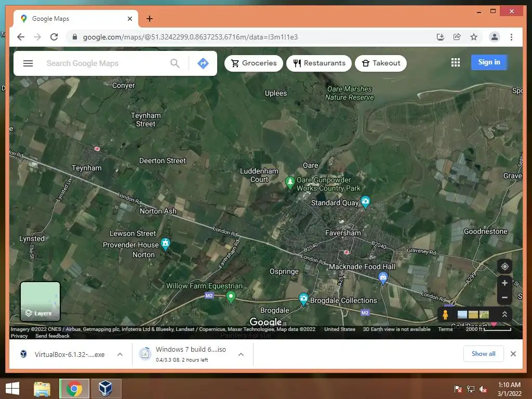The image size is (532, 399).
Task: Click the Standard Quay camera pin
Action: tap(365, 202)
